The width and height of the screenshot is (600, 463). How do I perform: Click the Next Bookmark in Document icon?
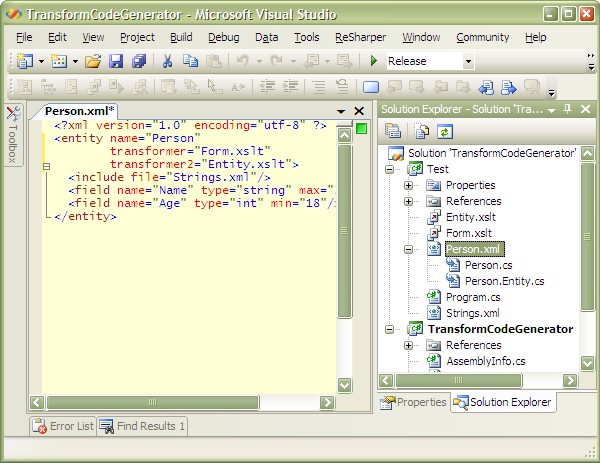[509, 87]
